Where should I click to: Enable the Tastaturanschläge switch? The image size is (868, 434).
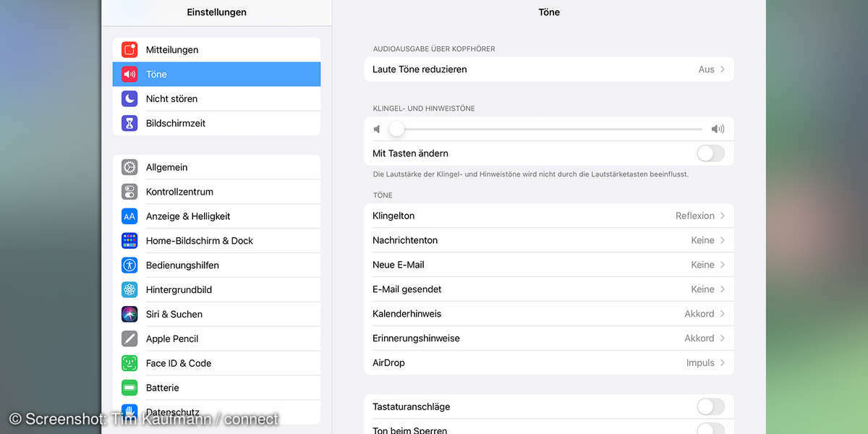point(710,407)
